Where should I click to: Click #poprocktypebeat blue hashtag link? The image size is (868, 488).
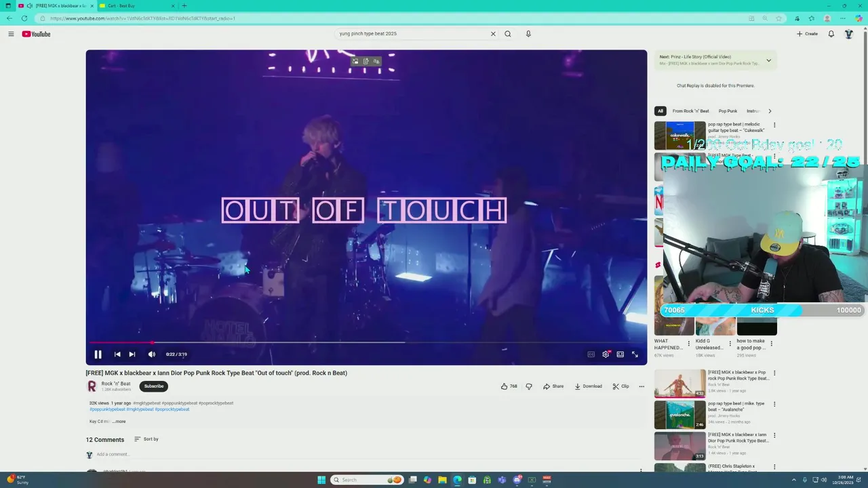(x=172, y=409)
